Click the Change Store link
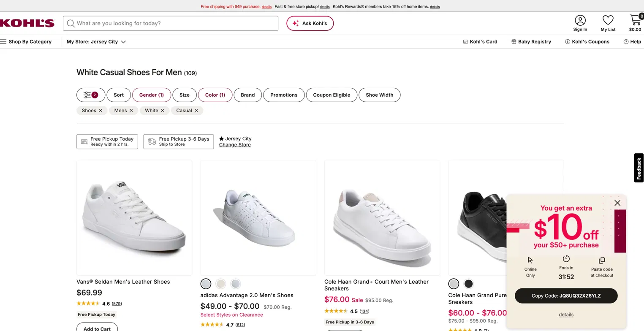The height and width of the screenshot is (331, 644). 235,145
